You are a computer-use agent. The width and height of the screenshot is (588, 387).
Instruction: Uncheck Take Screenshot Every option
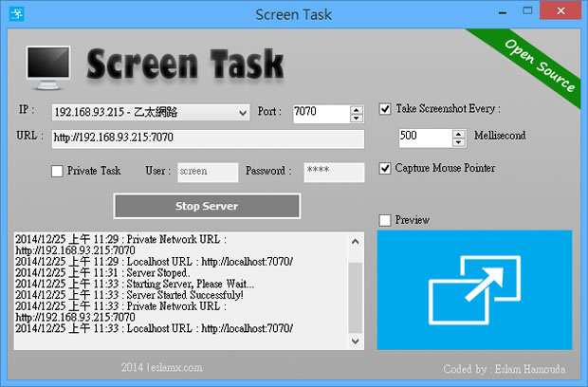385,109
